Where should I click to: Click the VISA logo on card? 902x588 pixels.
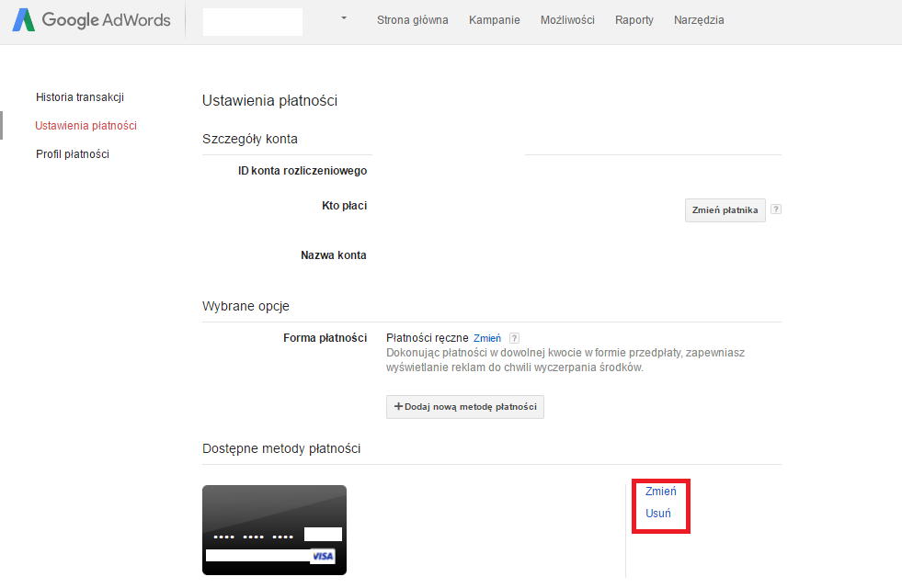(323, 556)
